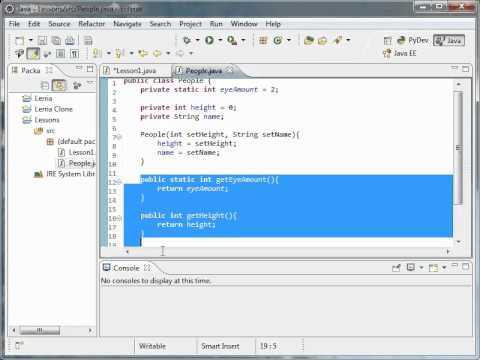Image resolution: width=480 pixels, height=360 pixels.
Task: Open the External Tools dropdown arrow
Action: coord(243,40)
